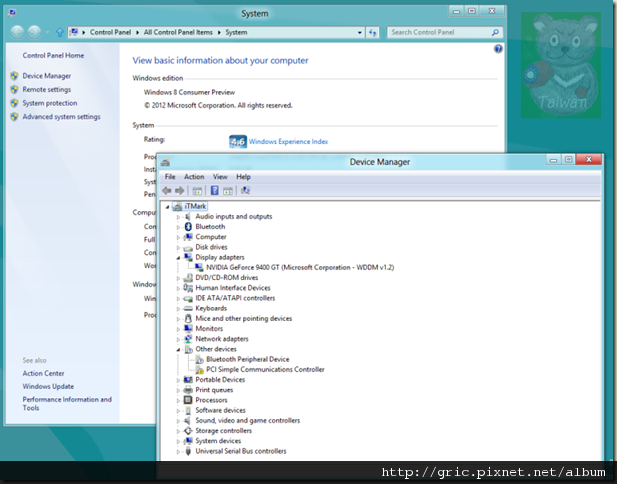
Task: Open System protection link
Action: click(x=50, y=103)
